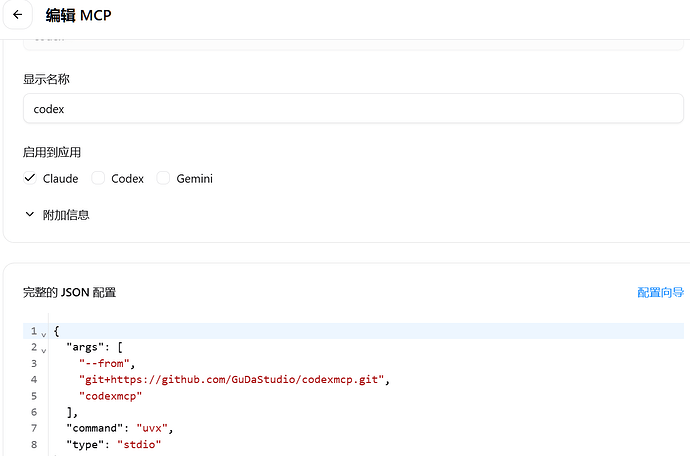
Task: Click the "codexmcp" string on line 5
Action: (110, 396)
